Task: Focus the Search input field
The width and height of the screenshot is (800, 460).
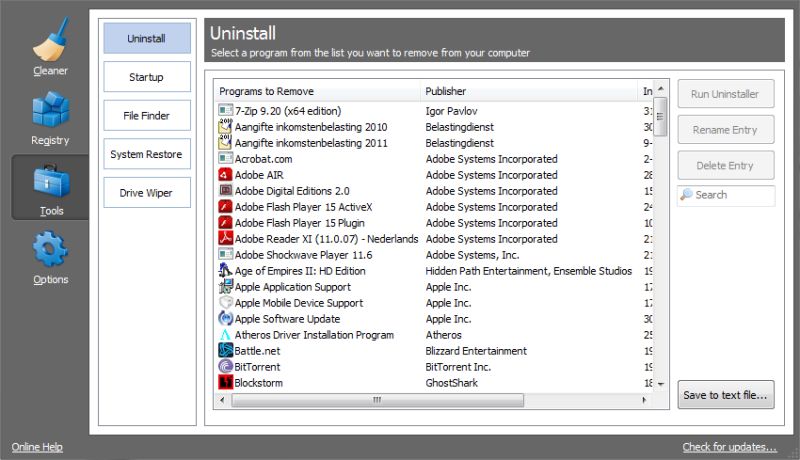Action: [726, 195]
